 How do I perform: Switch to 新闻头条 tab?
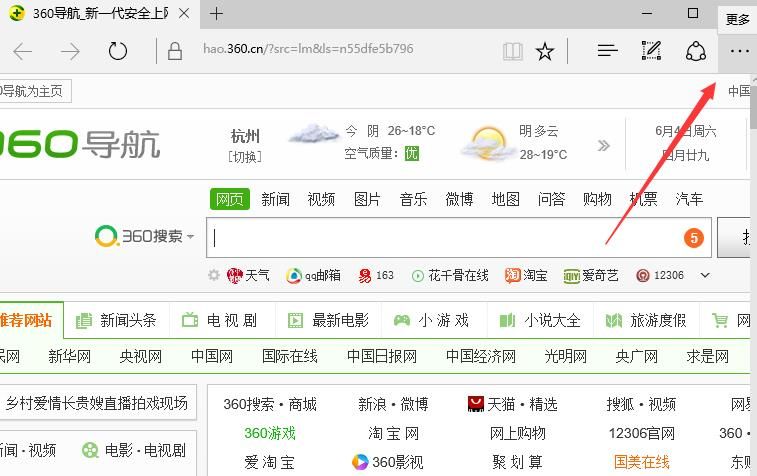(x=116, y=320)
